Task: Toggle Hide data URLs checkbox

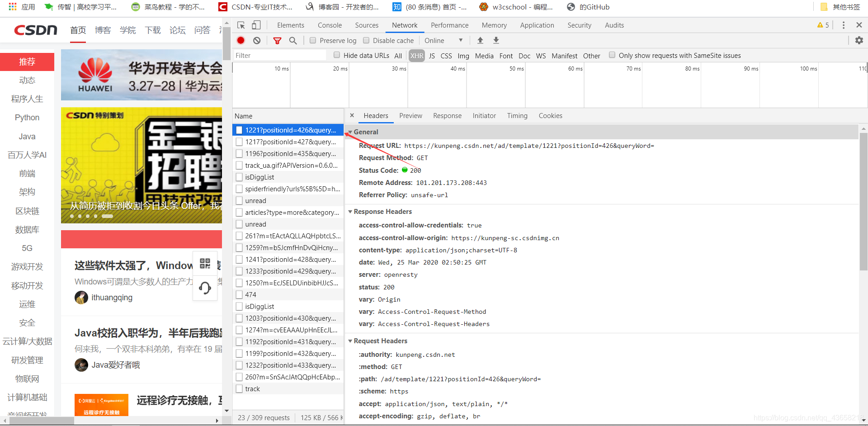Action: coord(337,55)
